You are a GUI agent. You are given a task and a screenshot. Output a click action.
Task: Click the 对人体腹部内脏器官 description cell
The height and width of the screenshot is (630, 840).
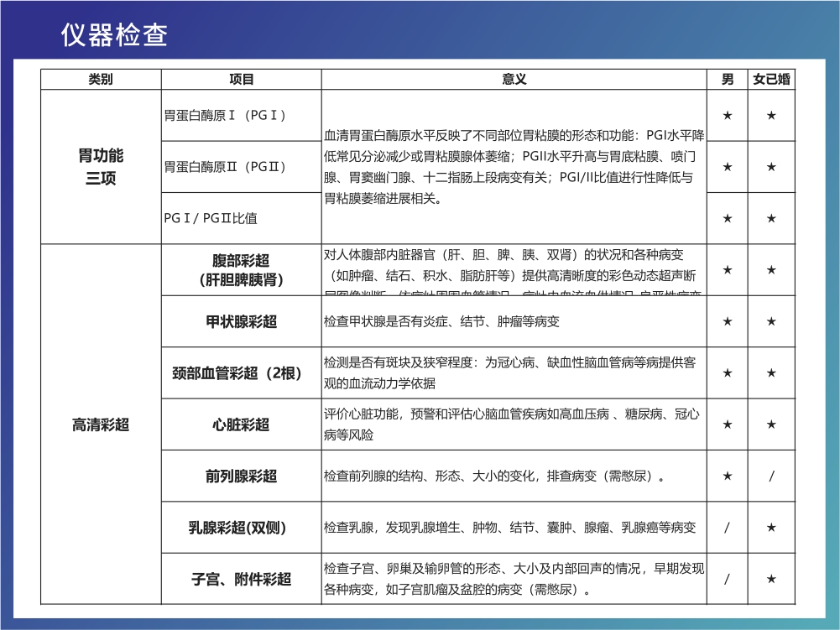pyautogui.click(x=514, y=269)
